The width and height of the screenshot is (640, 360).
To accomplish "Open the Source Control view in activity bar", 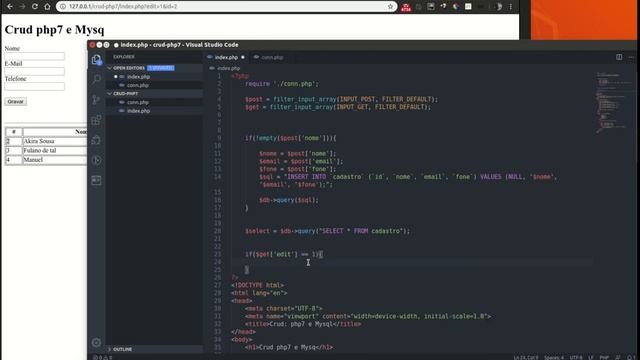I will (96, 100).
